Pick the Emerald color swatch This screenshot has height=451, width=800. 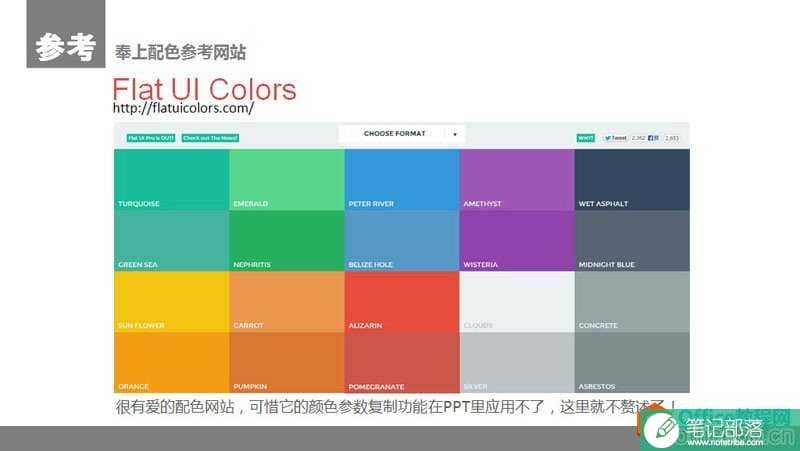287,180
